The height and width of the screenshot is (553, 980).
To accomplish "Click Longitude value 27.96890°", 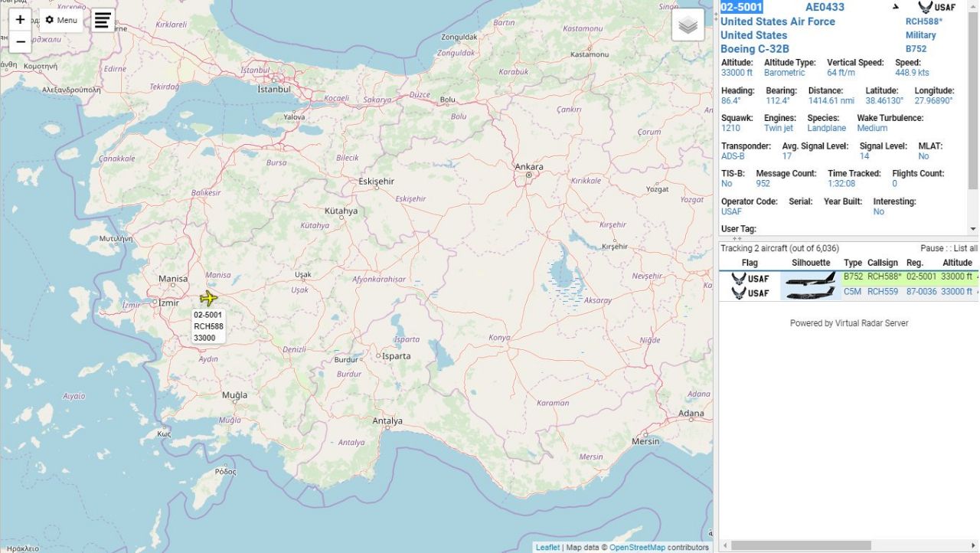I will tap(933, 100).
